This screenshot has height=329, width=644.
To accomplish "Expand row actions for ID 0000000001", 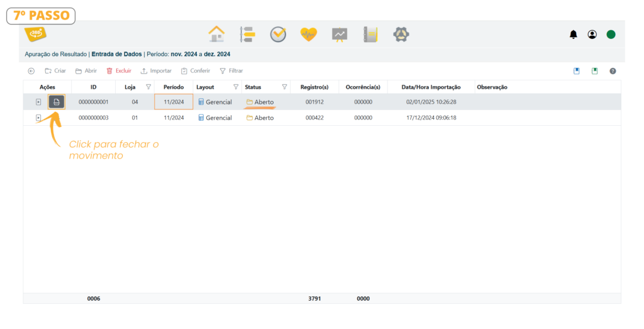I will click(x=38, y=102).
